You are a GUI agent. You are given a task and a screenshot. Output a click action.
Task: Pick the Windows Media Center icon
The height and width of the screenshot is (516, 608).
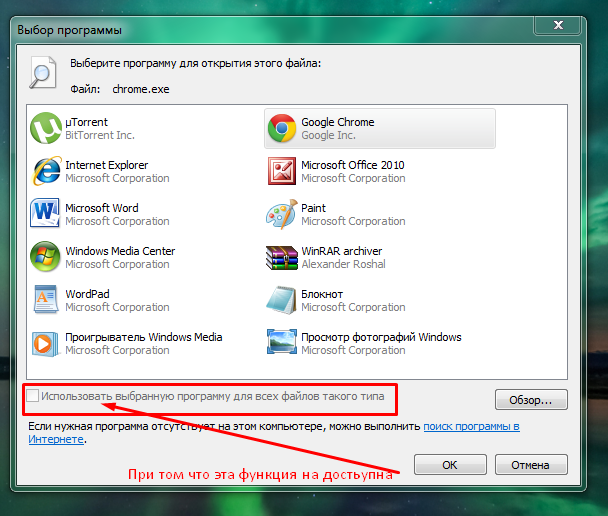(x=45, y=256)
